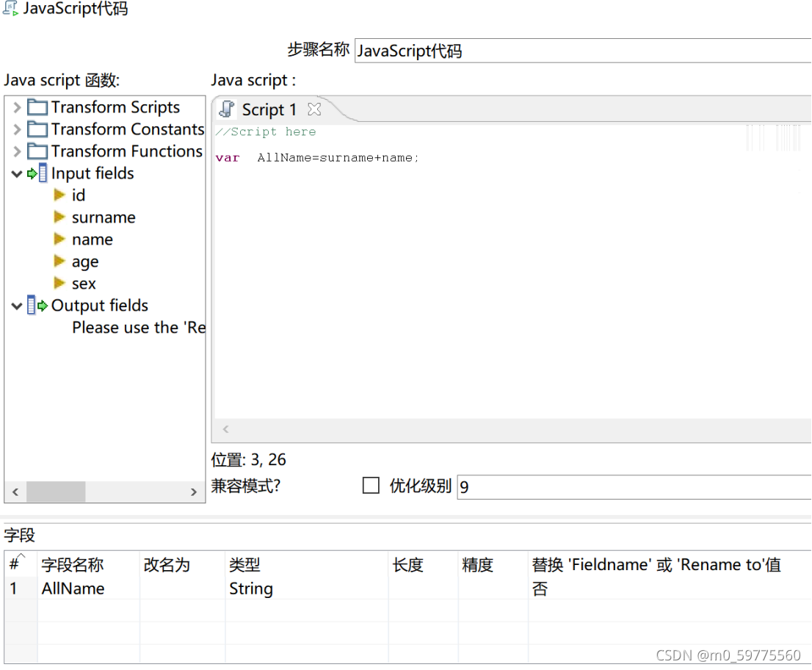Sort by the # column header

point(19,563)
